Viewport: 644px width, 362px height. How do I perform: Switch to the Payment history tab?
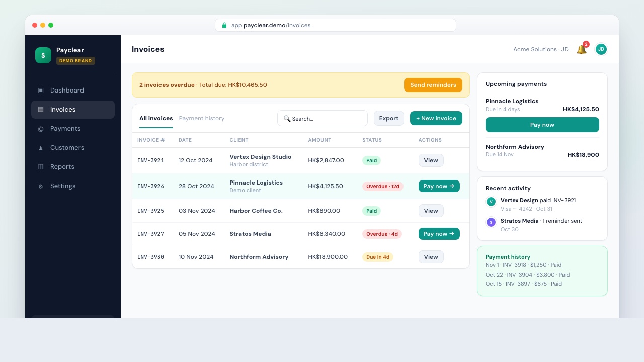pyautogui.click(x=202, y=119)
